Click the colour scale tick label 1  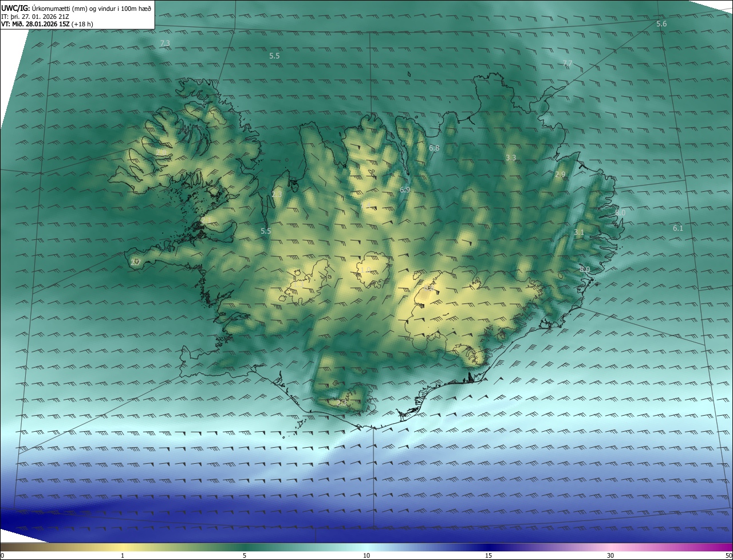pyautogui.click(x=123, y=555)
